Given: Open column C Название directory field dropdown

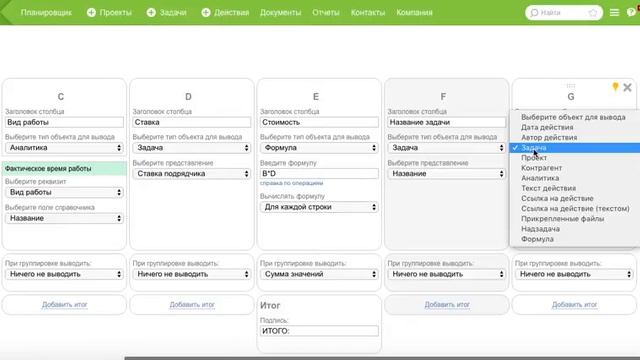Looking at the screenshot, I should point(64,218).
